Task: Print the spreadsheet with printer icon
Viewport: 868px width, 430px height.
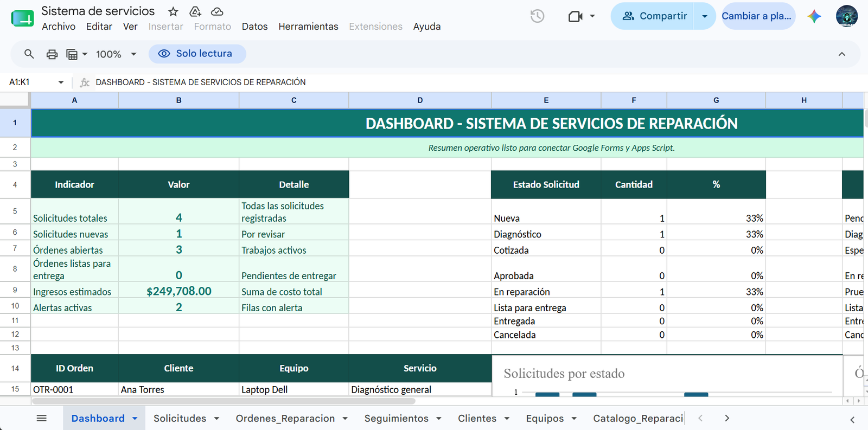Action: (x=52, y=54)
